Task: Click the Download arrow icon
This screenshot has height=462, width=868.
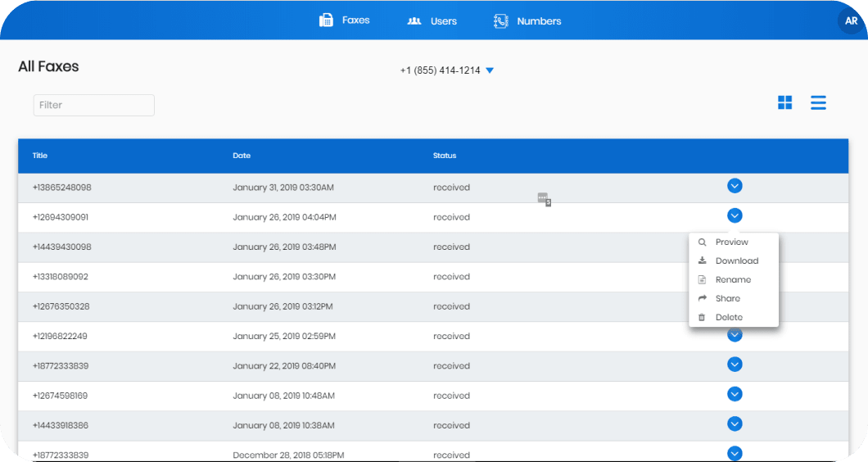Action: (702, 260)
